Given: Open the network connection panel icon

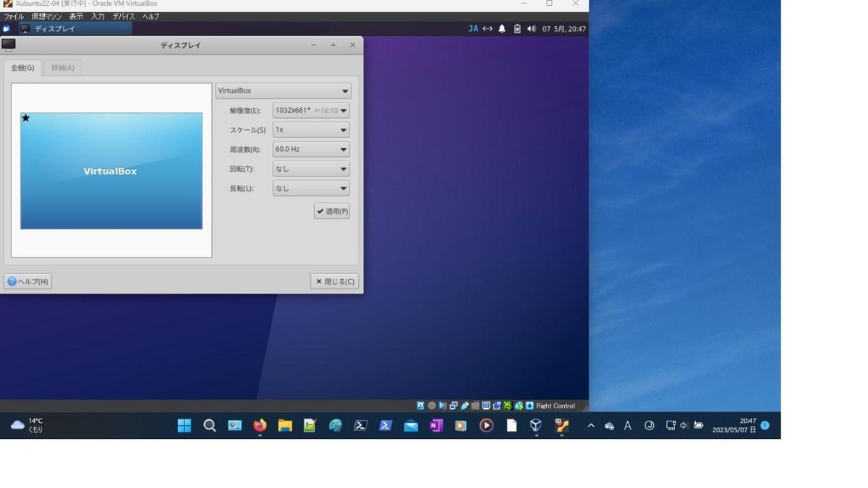Looking at the screenshot, I should (x=488, y=29).
